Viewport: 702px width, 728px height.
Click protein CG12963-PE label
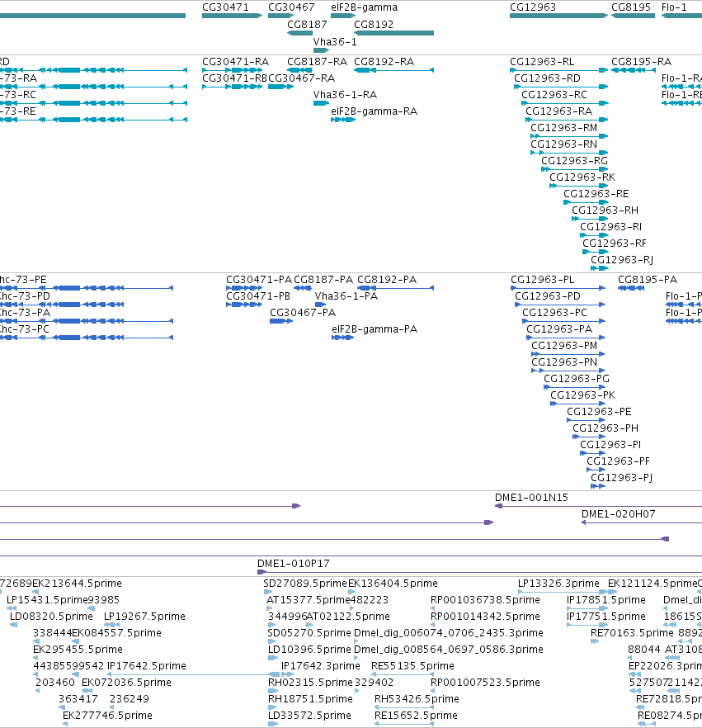599,412
